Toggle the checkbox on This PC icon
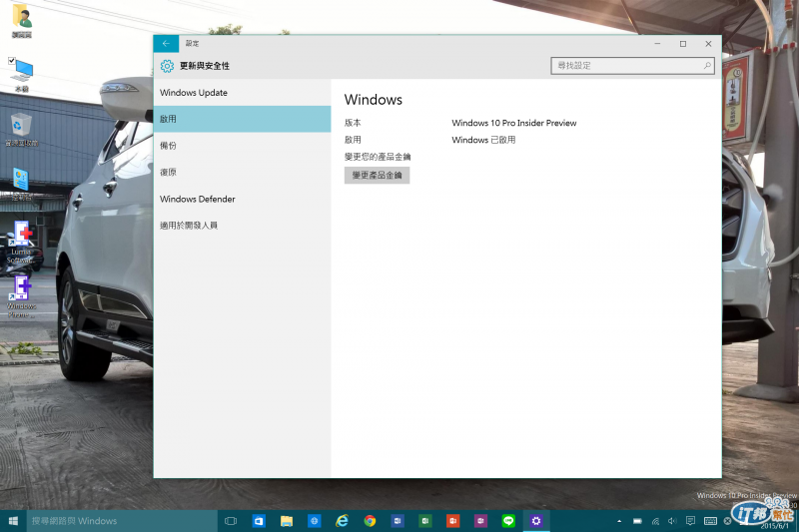The height and width of the screenshot is (532, 799). click(x=12, y=61)
